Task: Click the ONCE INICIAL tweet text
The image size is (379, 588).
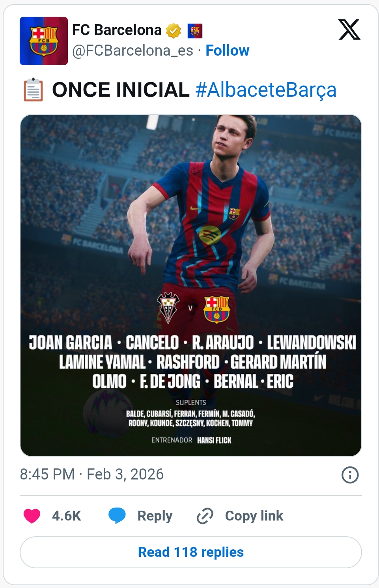Action: (x=121, y=90)
